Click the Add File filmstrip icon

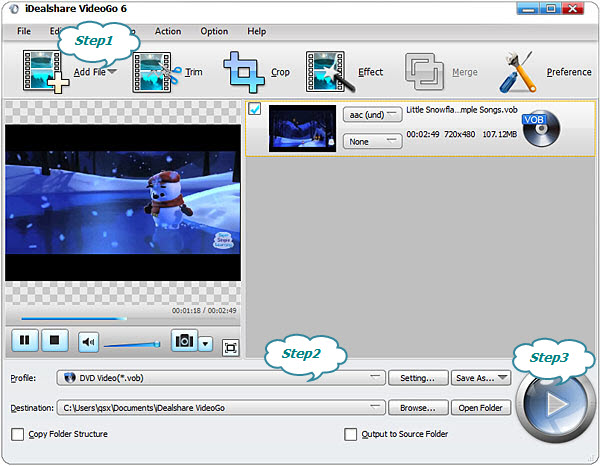(x=45, y=72)
